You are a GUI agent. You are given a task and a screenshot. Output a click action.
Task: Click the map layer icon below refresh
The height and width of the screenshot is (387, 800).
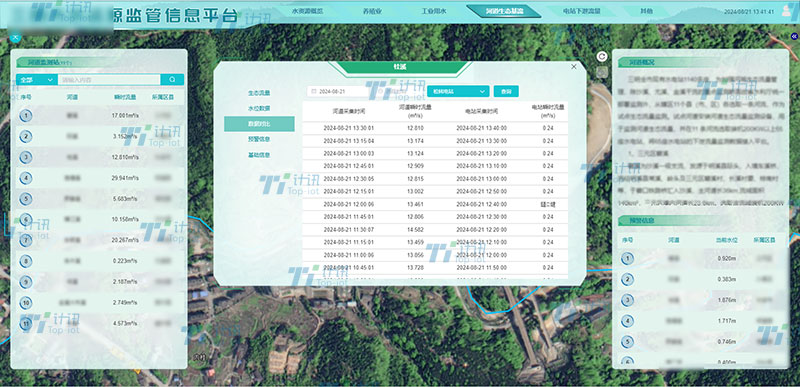[x=603, y=72]
